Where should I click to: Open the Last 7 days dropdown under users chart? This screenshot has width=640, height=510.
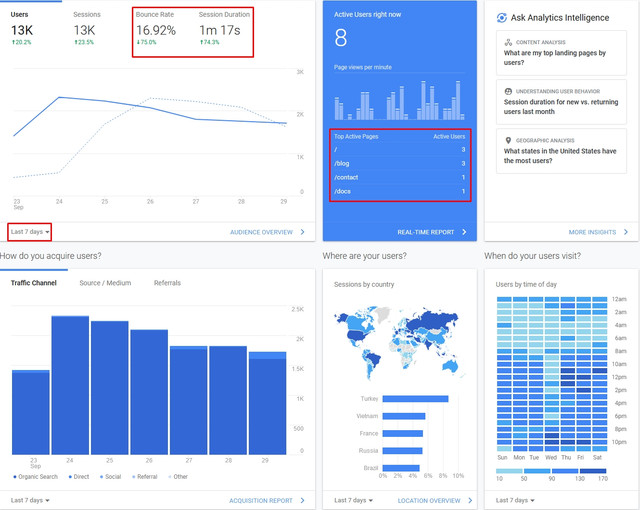coord(30,232)
